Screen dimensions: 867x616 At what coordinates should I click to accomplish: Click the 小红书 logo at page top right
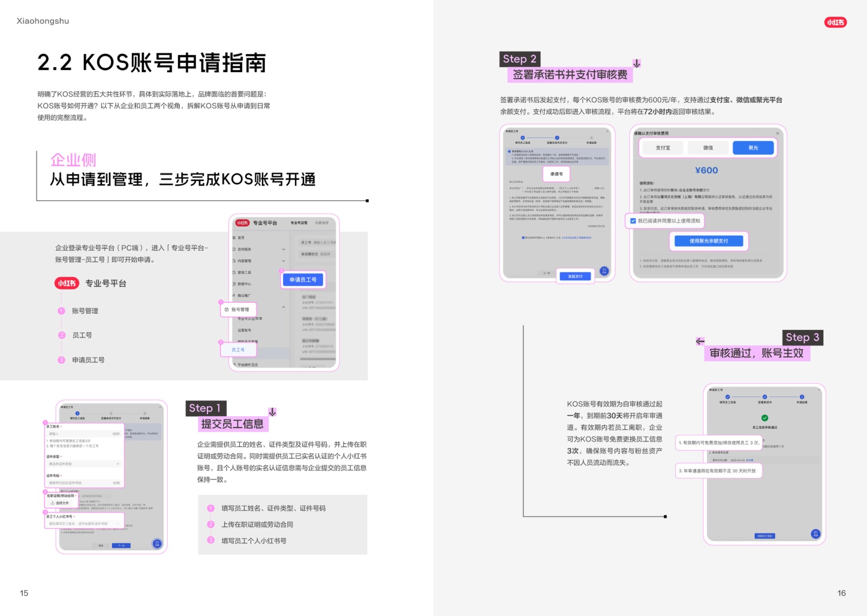[x=835, y=23]
